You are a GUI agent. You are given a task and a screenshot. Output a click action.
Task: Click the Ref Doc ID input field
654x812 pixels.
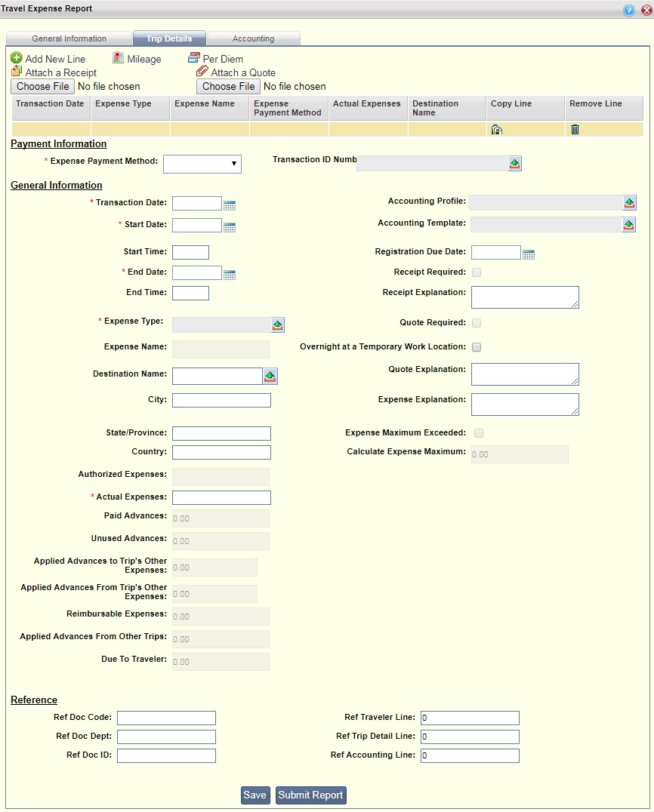tap(166, 755)
